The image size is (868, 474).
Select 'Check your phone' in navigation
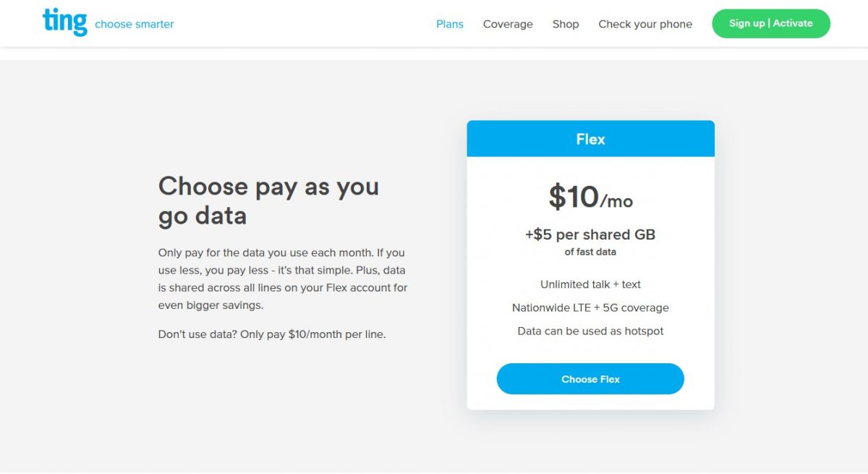click(x=645, y=24)
